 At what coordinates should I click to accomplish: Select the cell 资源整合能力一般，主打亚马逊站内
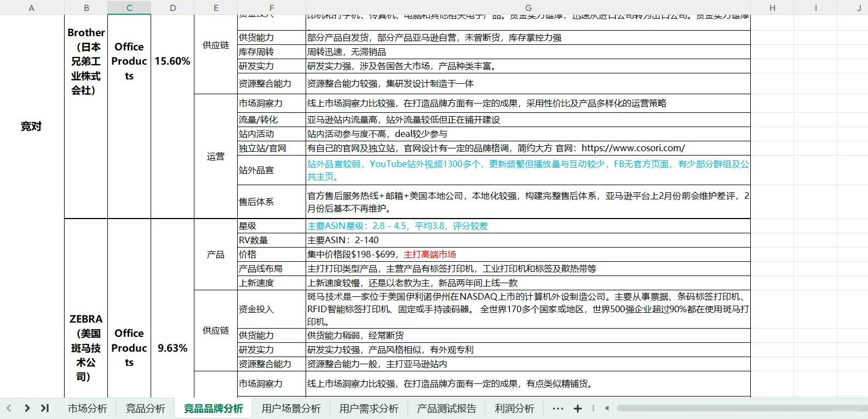pyautogui.click(x=528, y=364)
